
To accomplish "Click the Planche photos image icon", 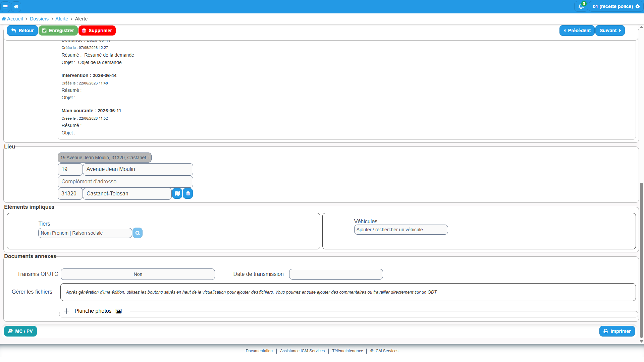I will pyautogui.click(x=119, y=311).
